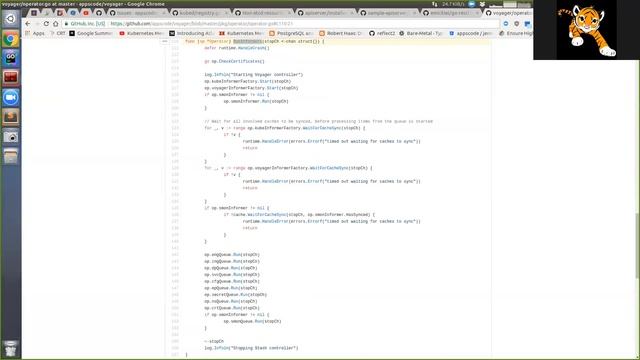Select the active voyager/operator tab
640x360 pixels.
pyautogui.click(x=508, y=13)
